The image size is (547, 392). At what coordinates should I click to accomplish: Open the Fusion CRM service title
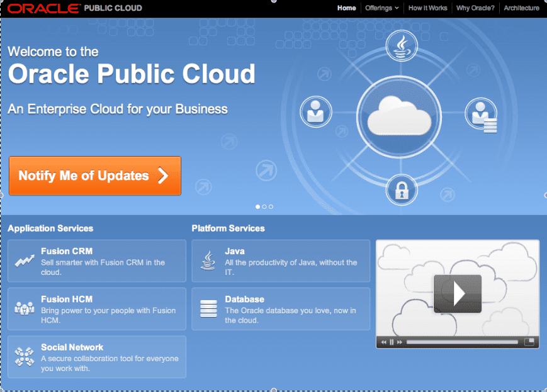67,251
